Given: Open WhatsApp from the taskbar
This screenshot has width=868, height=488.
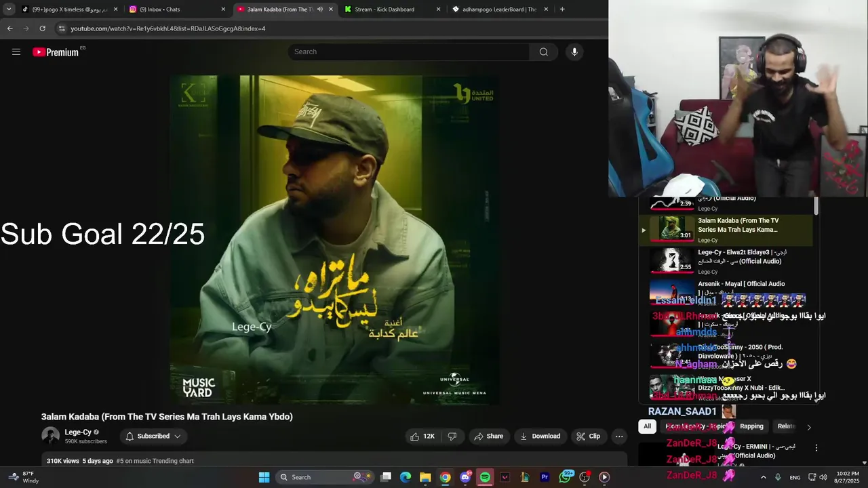Looking at the screenshot, I should [x=565, y=477].
